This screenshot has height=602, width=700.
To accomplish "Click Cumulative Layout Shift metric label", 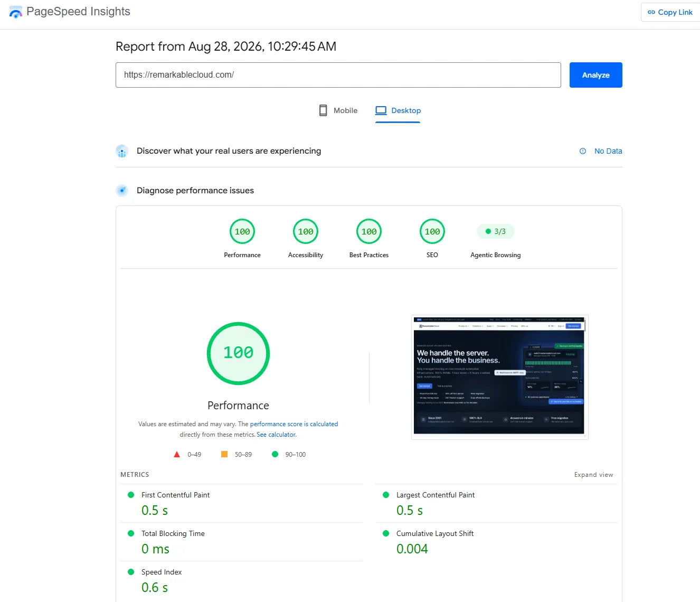I will pos(435,533).
